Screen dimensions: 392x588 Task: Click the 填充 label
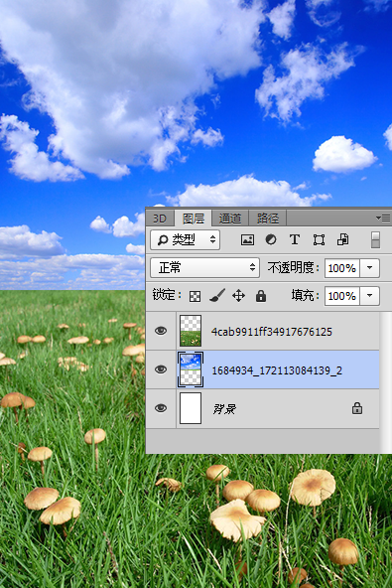pyautogui.click(x=305, y=296)
